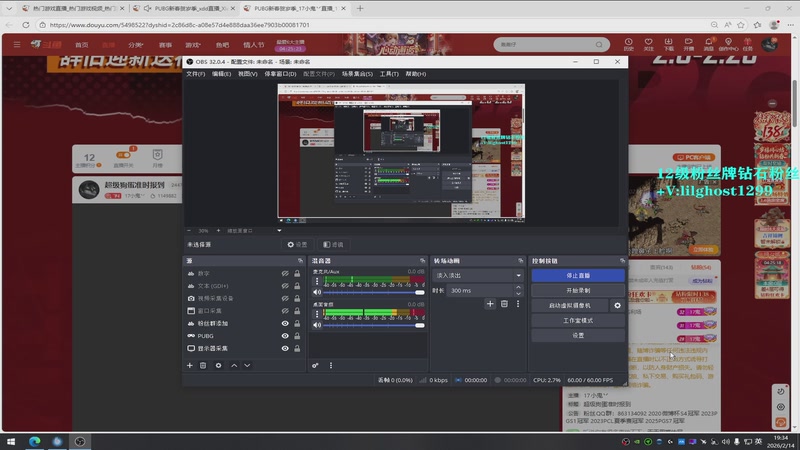Viewport: 800px width, 450px height.
Task: Open the 麦克风/Aux channel options dots
Action: click(x=317, y=281)
